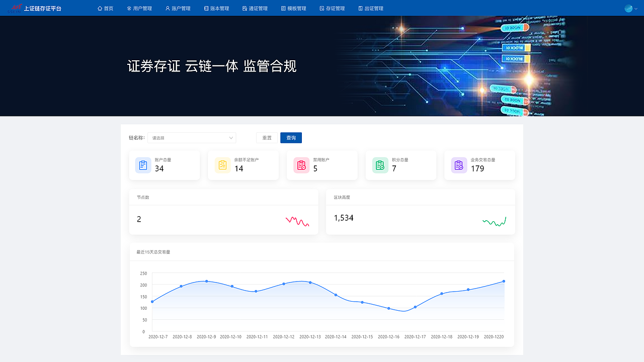Click the 2020-12-10 axis label
644x362 pixels.
(231, 337)
